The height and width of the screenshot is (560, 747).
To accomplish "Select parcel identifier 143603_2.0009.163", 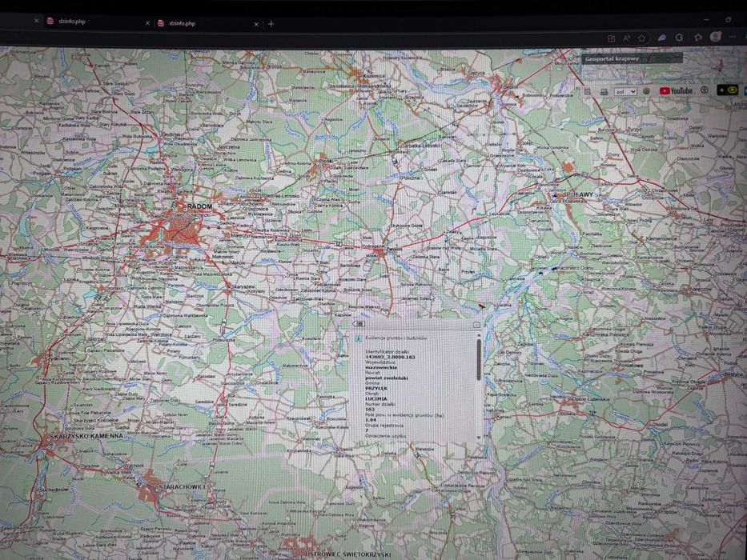I will click(390, 357).
